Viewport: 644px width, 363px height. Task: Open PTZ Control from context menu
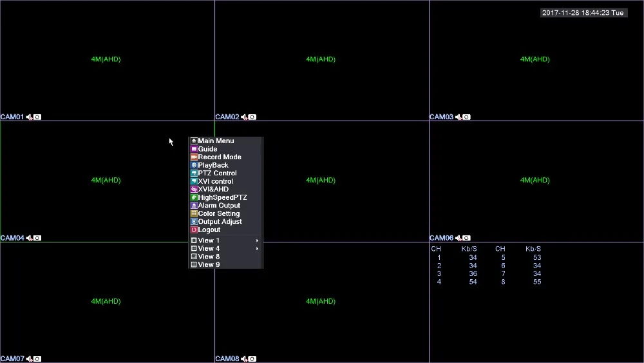point(217,173)
